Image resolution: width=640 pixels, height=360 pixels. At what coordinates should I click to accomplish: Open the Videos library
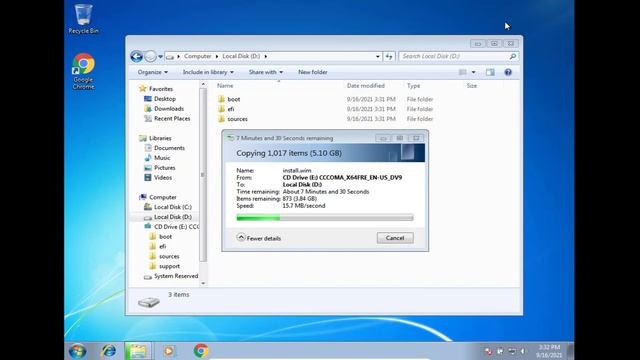click(x=158, y=178)
